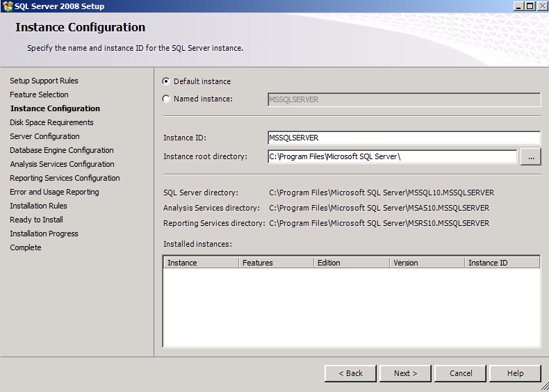The width and height of the screenshot is (549, 392).
Task: Minimize the SQL Server 2008 Setup window
Action: coord(519,6)
